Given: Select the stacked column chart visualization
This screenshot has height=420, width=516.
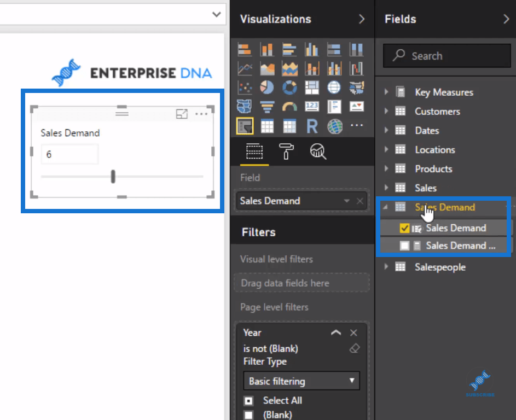Looking at the screenshot, I should pos(267,50).
